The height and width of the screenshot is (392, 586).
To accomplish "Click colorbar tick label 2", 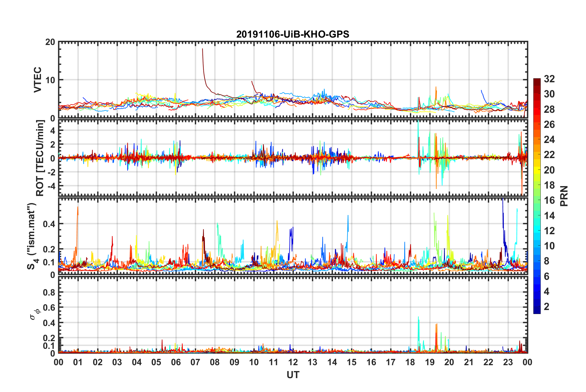I will [547, 307].
